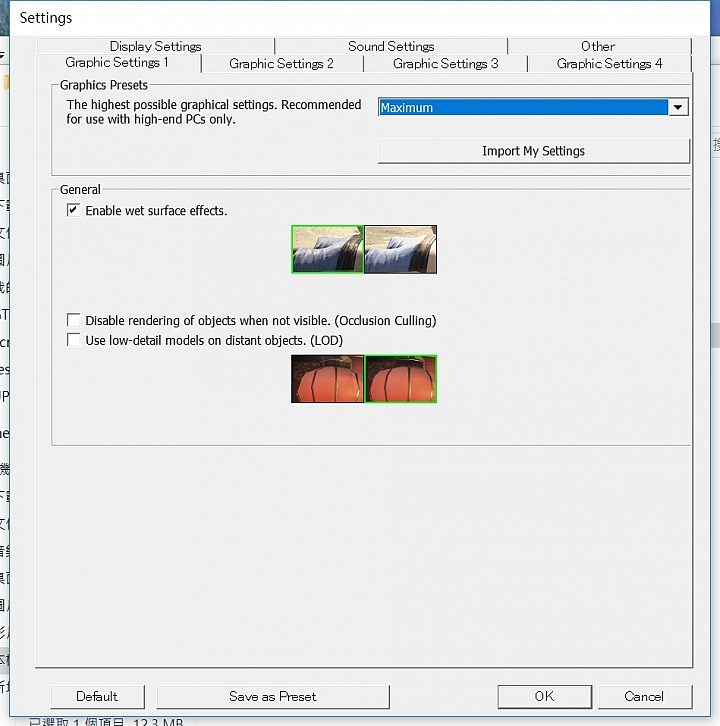This screenshot has width=720, height=726.
Task: Click the green-bordered lantern LOD preview thumbnail
Action: [401, 379]
